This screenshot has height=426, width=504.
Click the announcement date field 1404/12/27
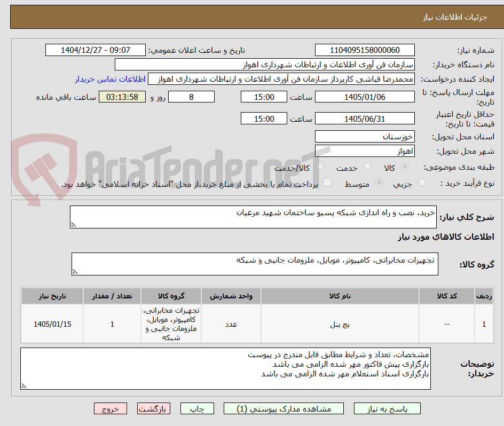[x=96, y=50]
